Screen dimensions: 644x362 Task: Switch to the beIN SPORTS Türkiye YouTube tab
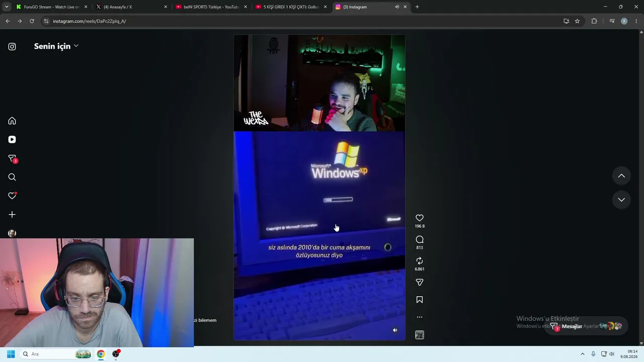pos(211,7)
